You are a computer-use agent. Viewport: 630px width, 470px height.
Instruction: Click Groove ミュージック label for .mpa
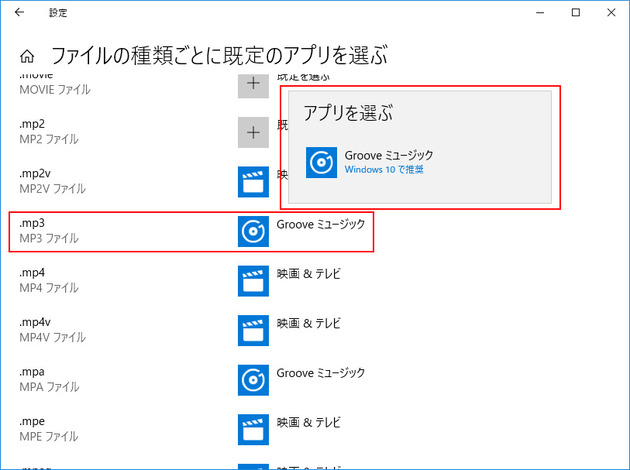click(321, 373)
